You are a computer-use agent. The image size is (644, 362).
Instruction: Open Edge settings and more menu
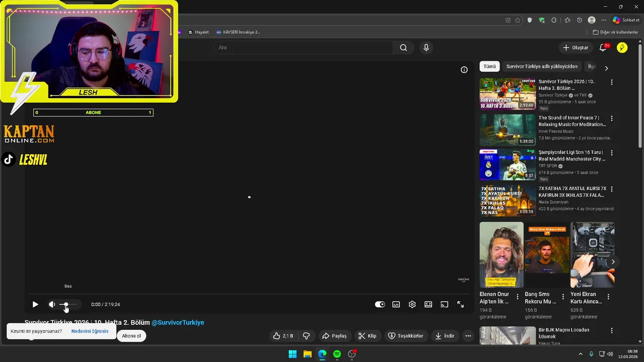coord(604,20)
